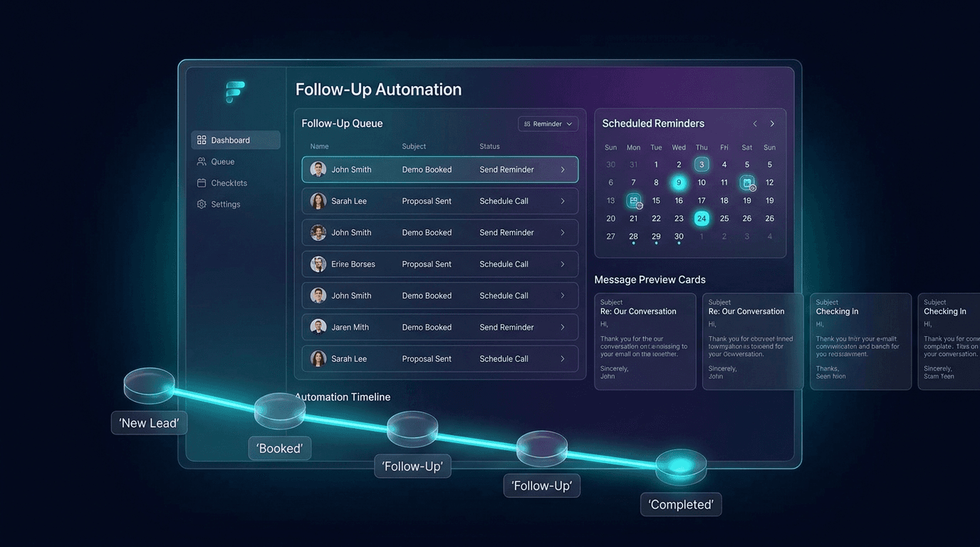This screenshot has width=980, height=547.
Task: Click 'Send Reminder' in Jaren Mith's row
Action: pyautogui.click(x=506, y=327)
